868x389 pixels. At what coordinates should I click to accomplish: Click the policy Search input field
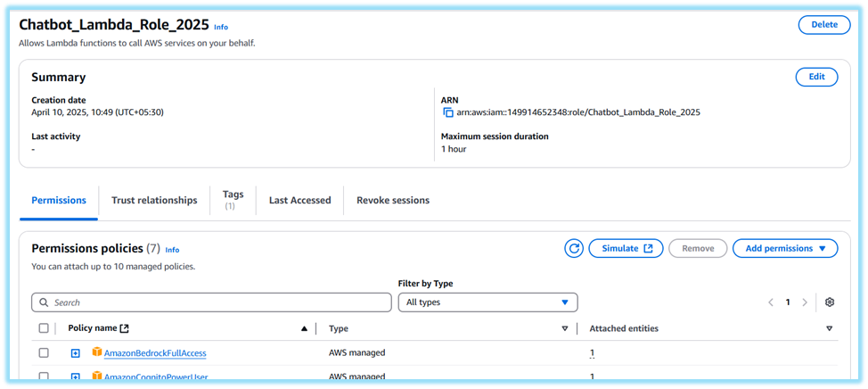(211, 302)
